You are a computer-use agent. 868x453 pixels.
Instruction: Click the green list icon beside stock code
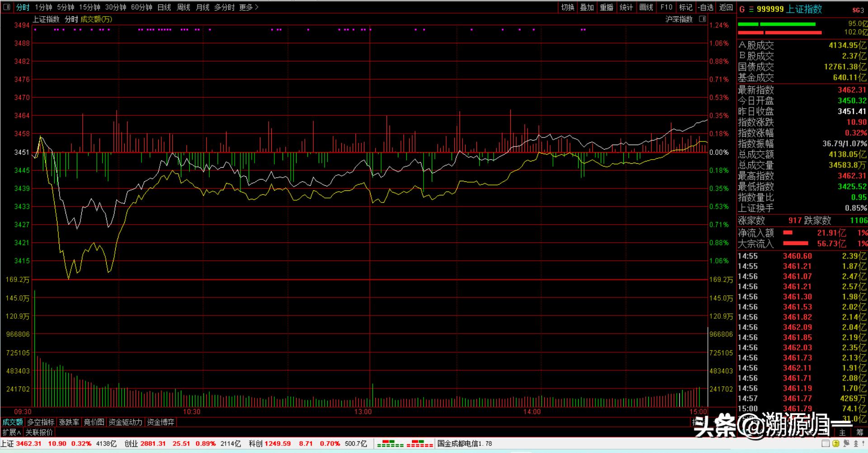point(751,9)
